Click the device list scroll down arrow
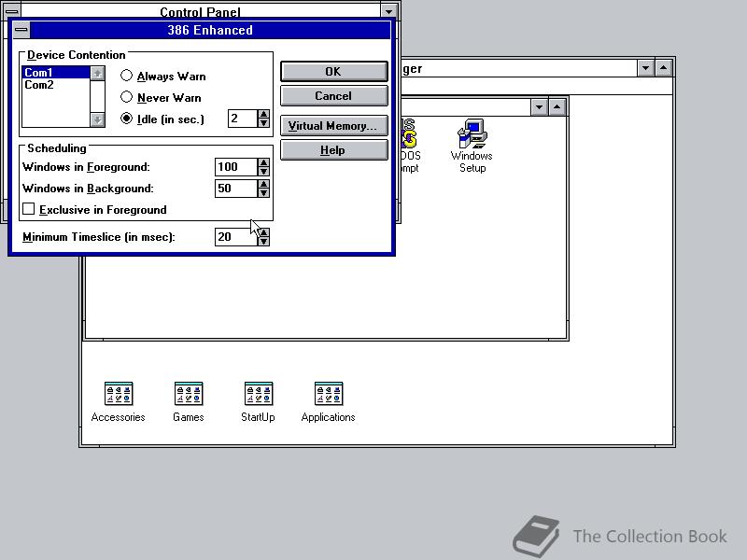The height and width of the screenshot is (560, 747). point(97,120)
